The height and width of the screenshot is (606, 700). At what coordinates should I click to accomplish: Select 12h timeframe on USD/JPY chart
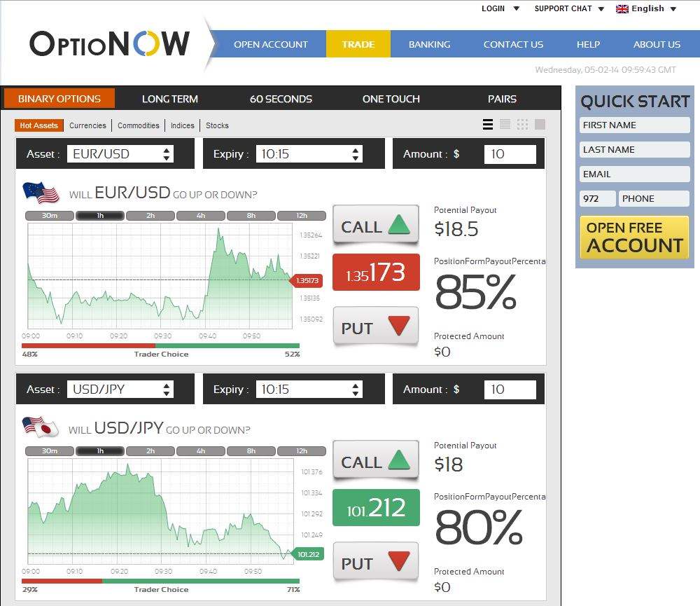click(x=302, y=451)
